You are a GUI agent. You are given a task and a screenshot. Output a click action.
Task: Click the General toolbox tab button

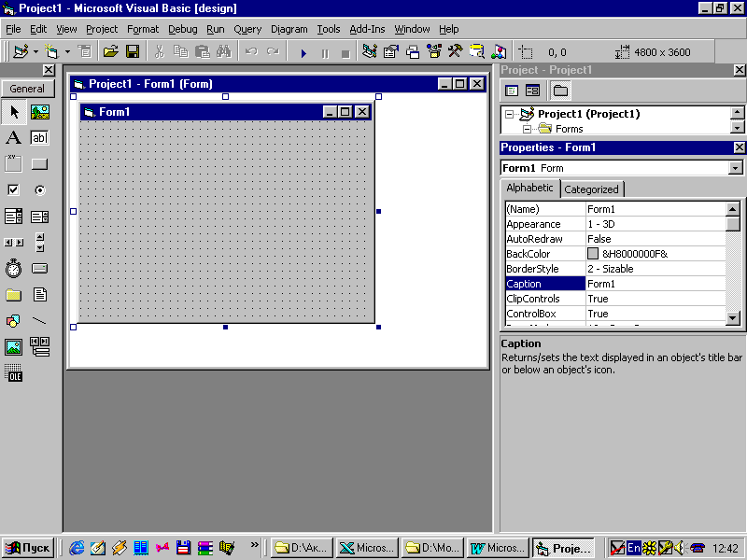tap(27, 89)
